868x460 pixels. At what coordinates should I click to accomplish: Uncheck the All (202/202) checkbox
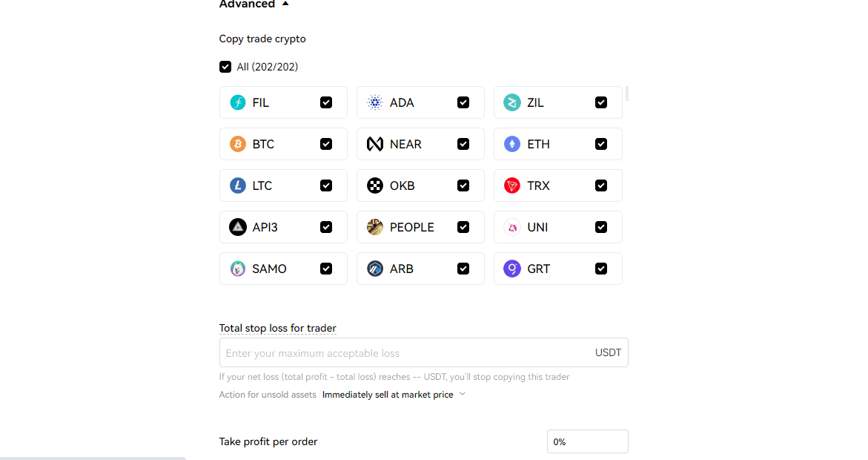tap(225, 67)
